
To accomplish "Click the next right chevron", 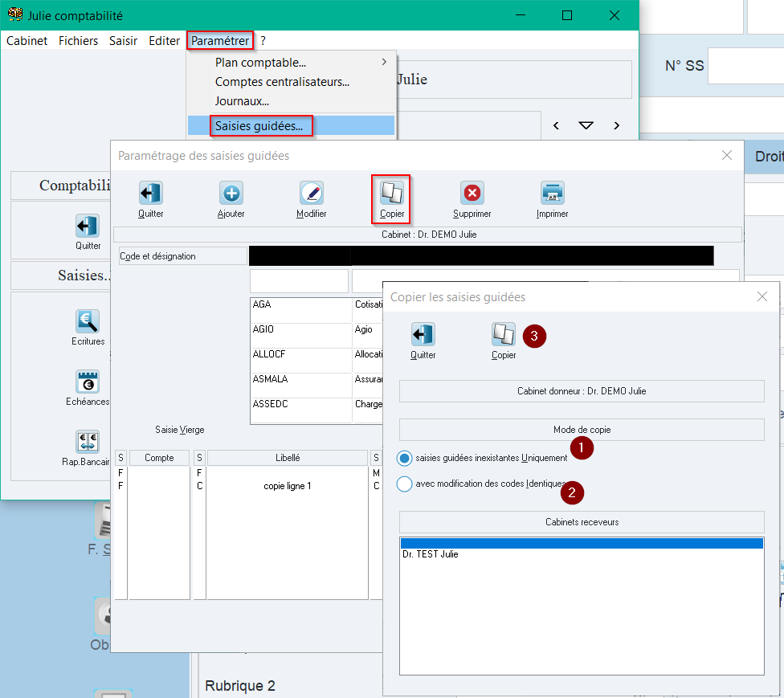I will (x=616, y=125).
